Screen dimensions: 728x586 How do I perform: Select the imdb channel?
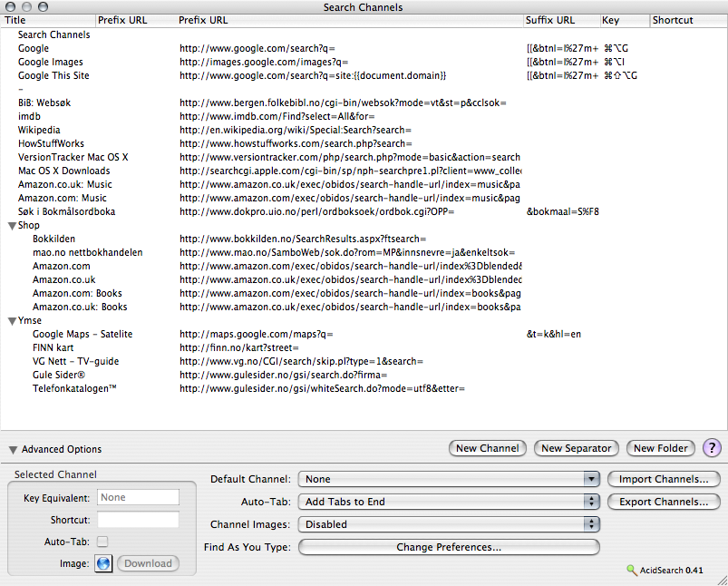pyautogui.click(x=29, y=117)
